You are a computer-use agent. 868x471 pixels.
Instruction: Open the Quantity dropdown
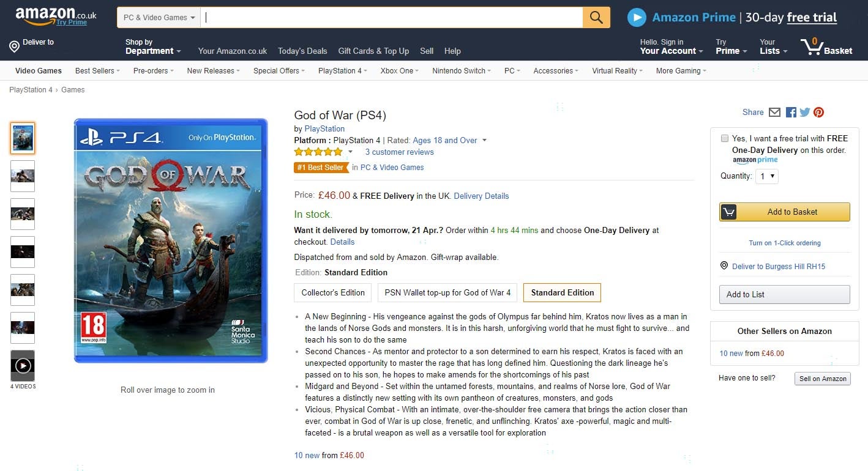click(767, 176)
